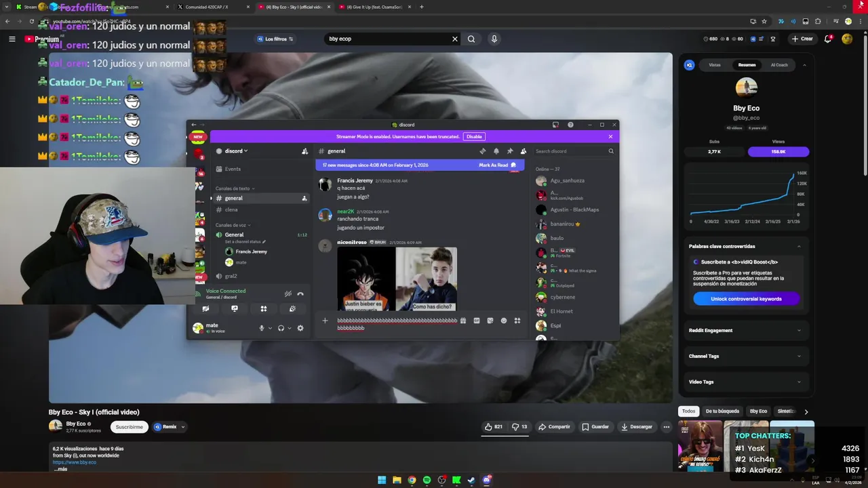Toggle Discord member list icon
This screenshot has height=488, width=868.
523,151
